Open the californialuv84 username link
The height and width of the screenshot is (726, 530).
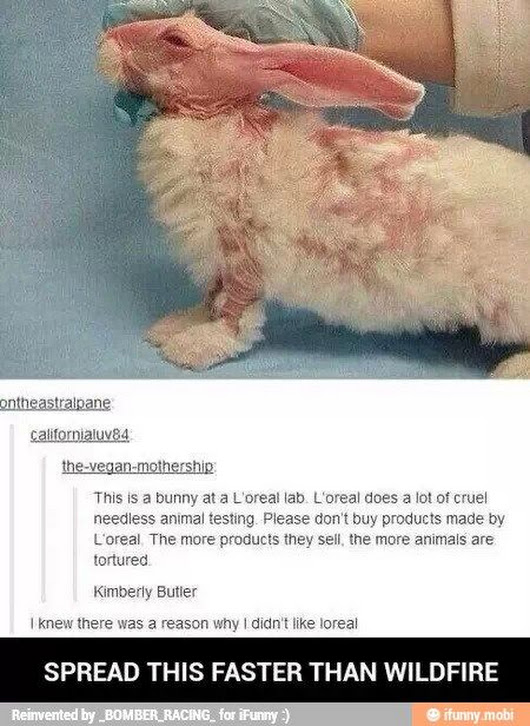pyautogui.click(x=80, y=435)
